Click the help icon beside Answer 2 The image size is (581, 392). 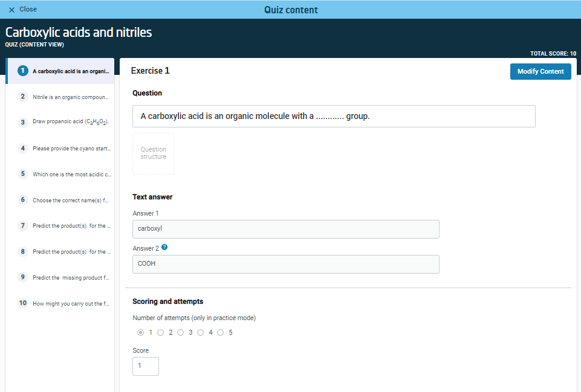coord(164,248)
